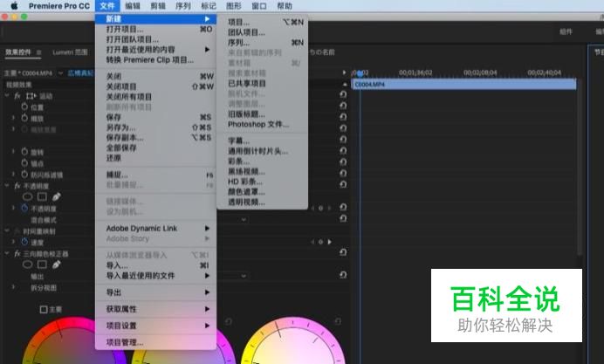Switch to the 组件 workspace
Viewport: 604px width, 364px height.
566,31
